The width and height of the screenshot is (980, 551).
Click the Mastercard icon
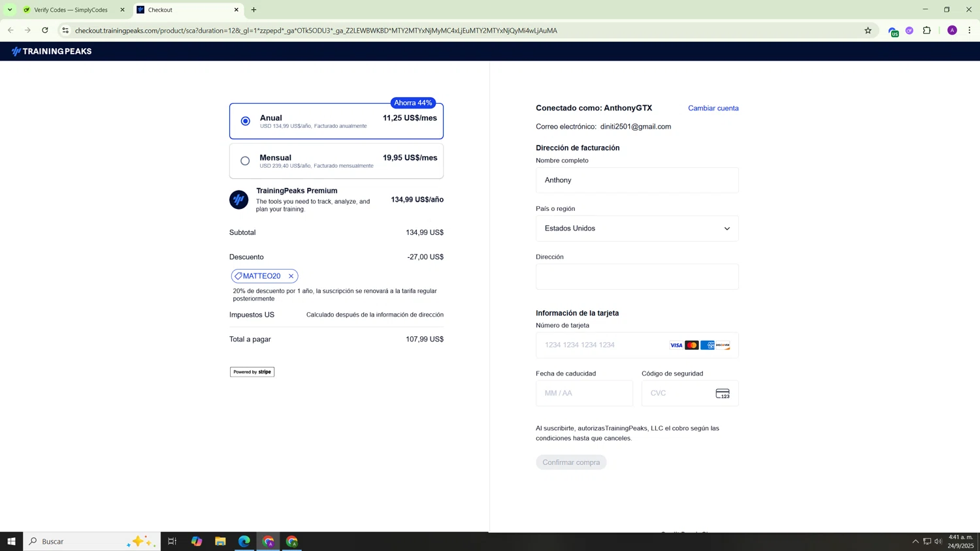pyautogui.click(x=692, y=345)
